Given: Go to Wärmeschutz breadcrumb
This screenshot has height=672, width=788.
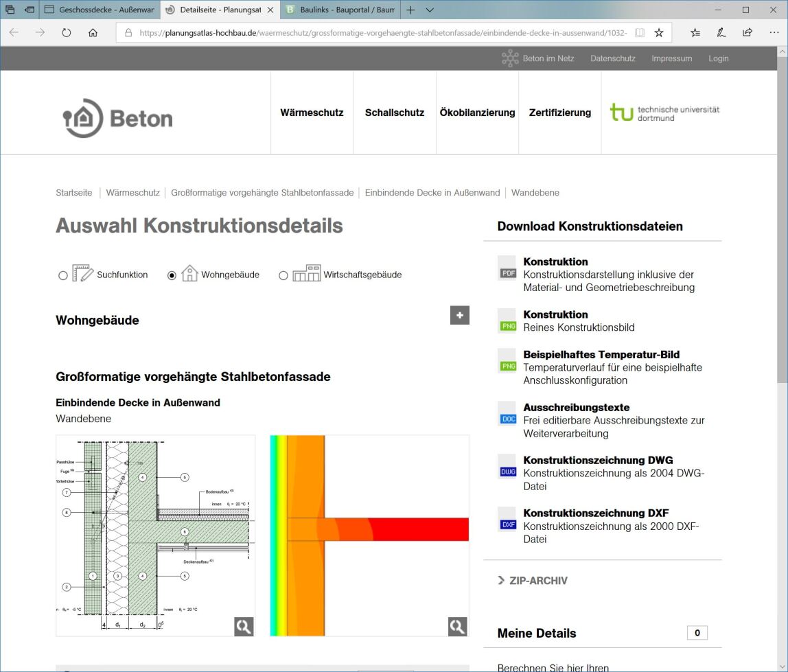Looking at the screenshot, I should [x=132, y=192].
